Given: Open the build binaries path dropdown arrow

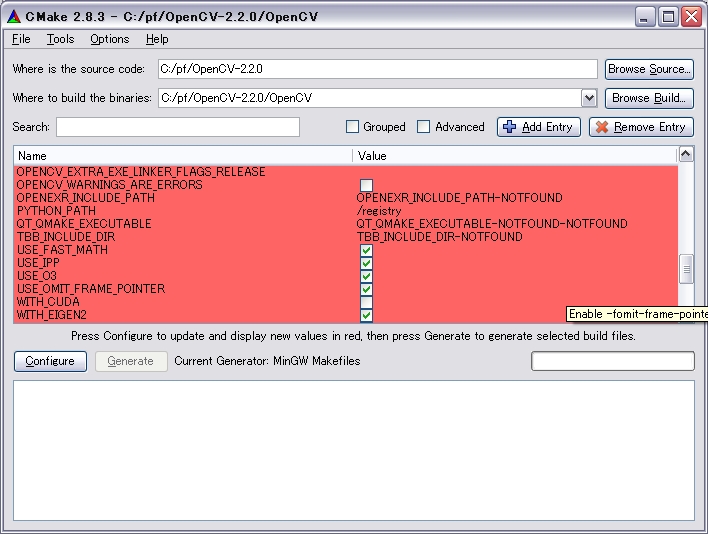Looking at the screenshot, I should click(x=589, y=98).
